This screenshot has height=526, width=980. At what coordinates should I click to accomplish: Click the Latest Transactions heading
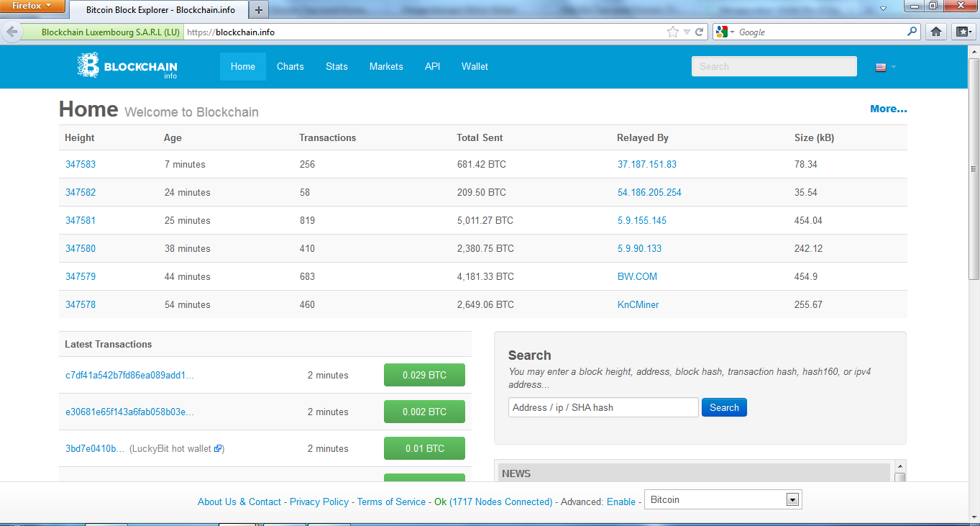tap(109, 344)
